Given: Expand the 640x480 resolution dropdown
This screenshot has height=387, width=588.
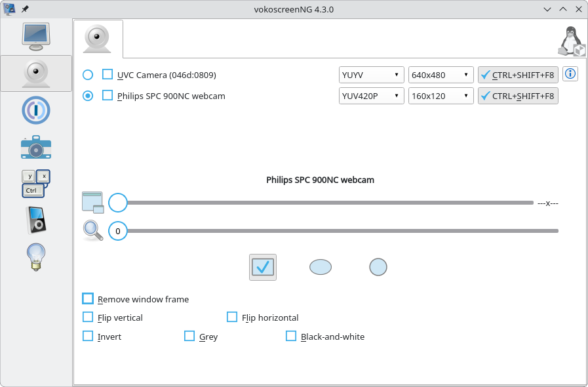Looking at the screenshot, I should [x=441, y=75].
